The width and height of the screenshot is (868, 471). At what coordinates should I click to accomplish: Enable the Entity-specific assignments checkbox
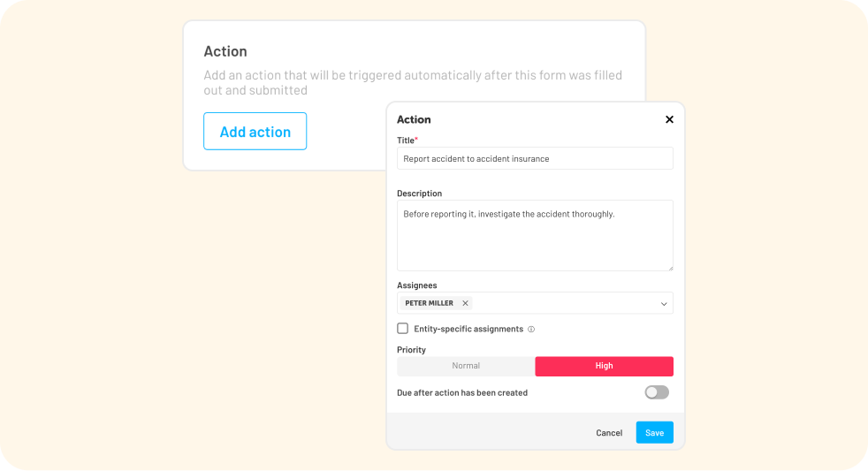pos(403,329)
